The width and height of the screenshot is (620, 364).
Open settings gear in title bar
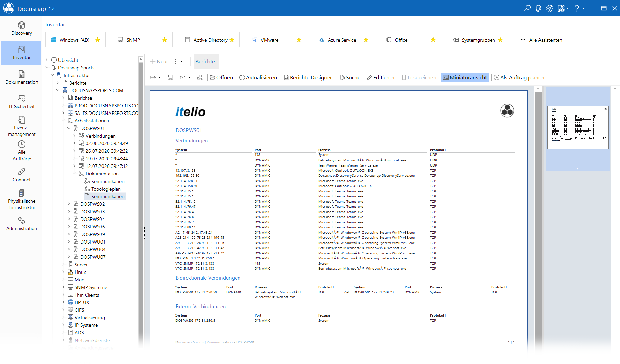tap(550, 8)
